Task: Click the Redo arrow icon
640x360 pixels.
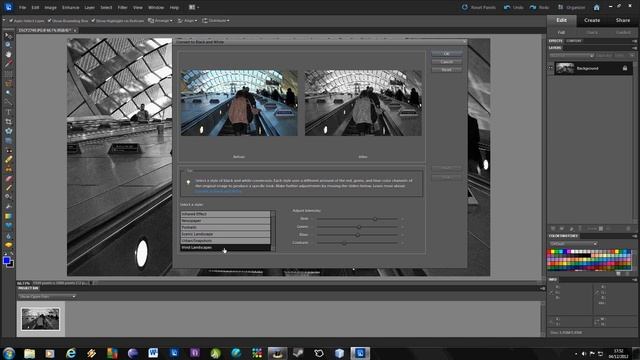Action: coord(533,7)
